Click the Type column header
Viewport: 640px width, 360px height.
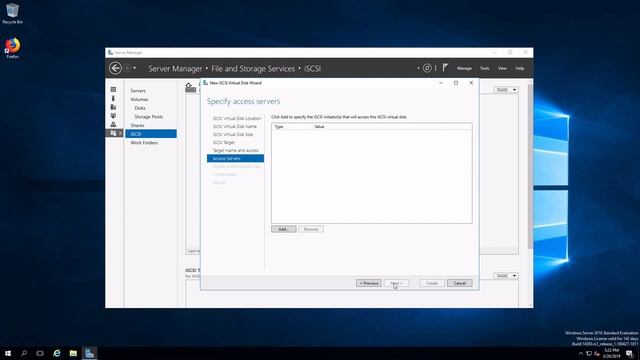click(279, 127)
